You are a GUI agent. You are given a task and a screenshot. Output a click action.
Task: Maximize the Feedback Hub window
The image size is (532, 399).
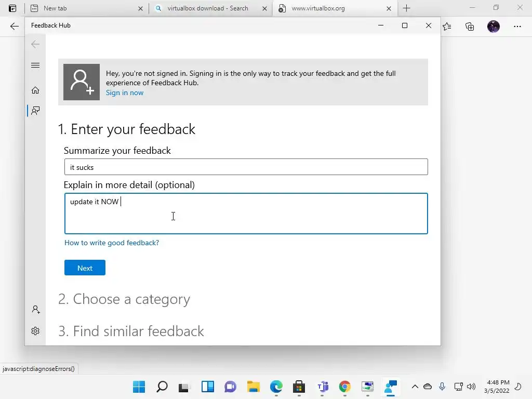point(404,25)
